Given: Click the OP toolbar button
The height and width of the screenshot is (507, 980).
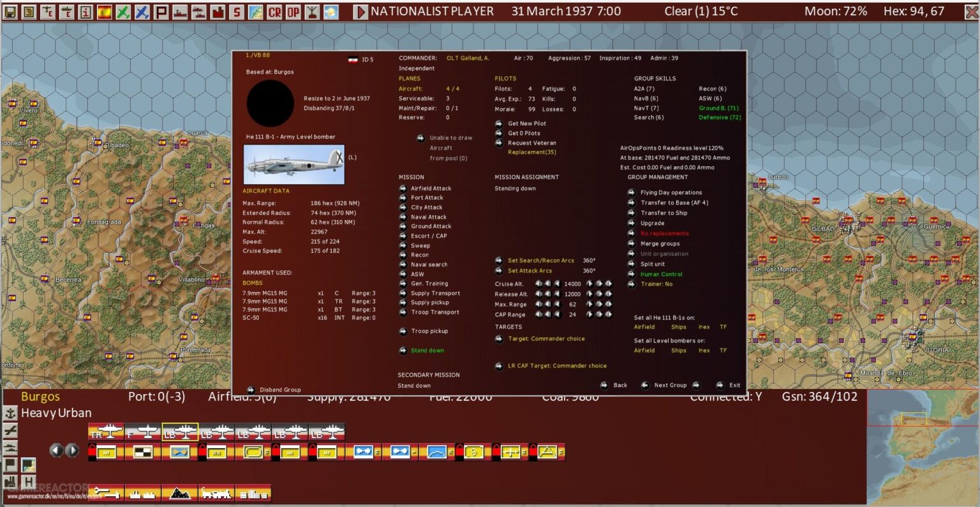Looking at the screenshot, I should (293, 11).
